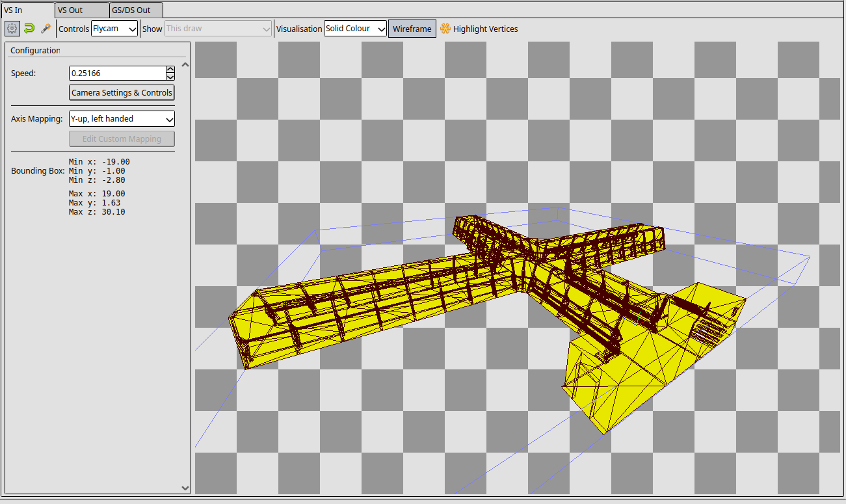
Task: Click the green reset camera arrow icon
Action: (x=29, y=29)
